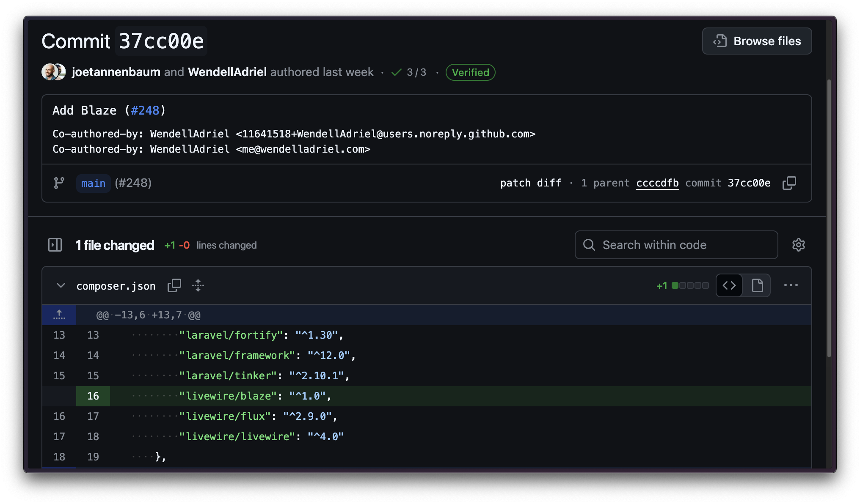The image size is (860, 504).
Task: Select added line number 16
Action: [x=93, y=396]
